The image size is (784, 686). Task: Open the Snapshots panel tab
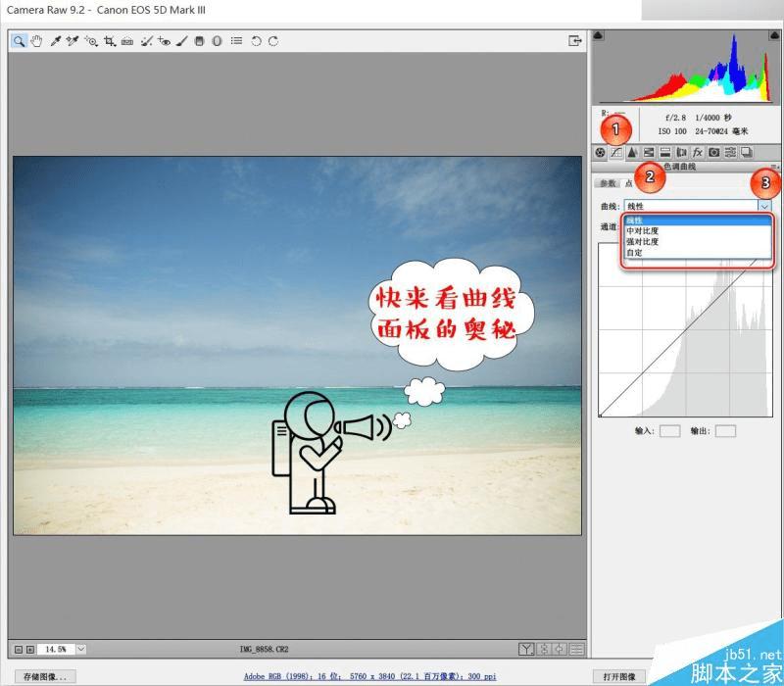coord(747,152)
